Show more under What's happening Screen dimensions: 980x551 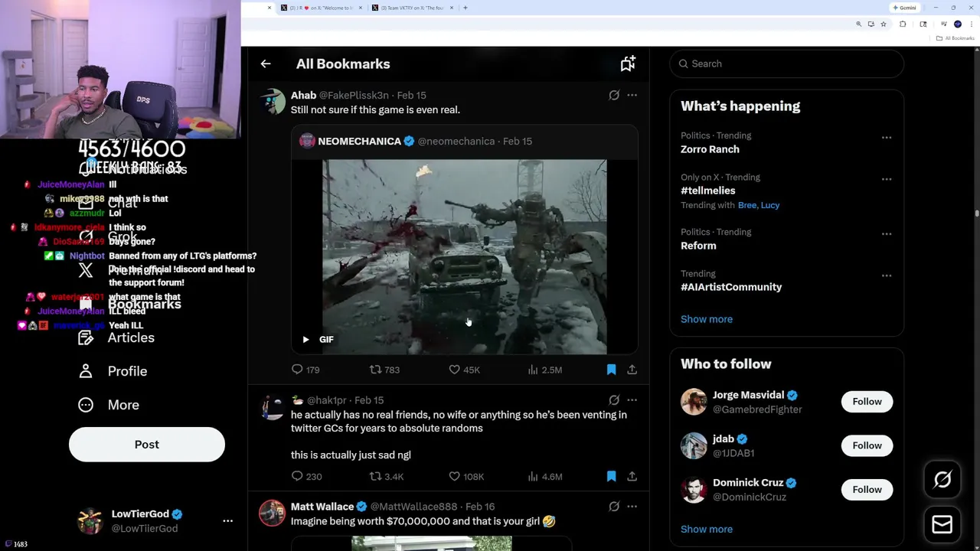707,319
